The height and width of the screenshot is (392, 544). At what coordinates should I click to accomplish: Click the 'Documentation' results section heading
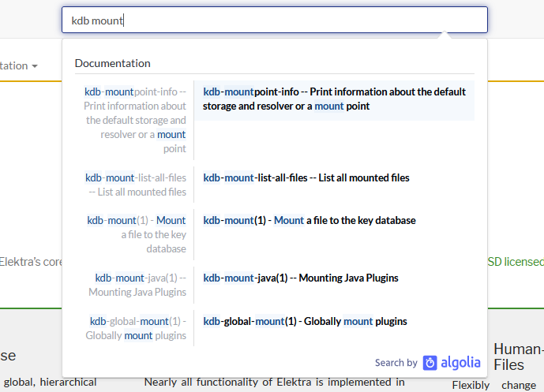(112, 63)
